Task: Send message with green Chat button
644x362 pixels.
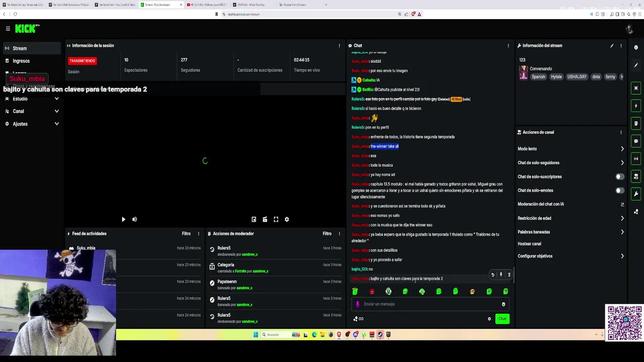Action: [x=502, y=319]
